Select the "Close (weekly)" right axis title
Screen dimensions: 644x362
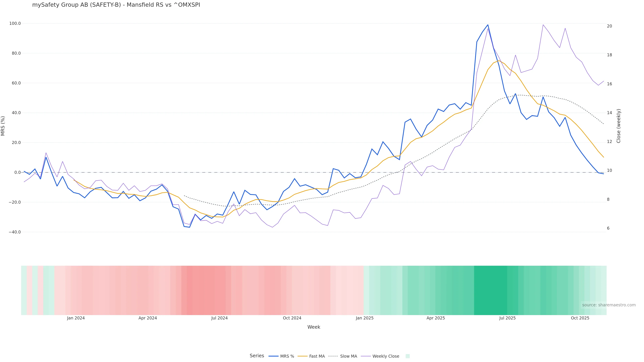pyautogui.click(x=619, y=126)
